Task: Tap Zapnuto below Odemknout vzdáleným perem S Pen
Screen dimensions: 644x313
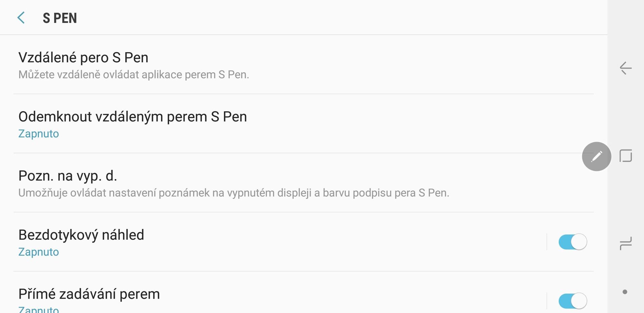Action: (x=38, y=133)
